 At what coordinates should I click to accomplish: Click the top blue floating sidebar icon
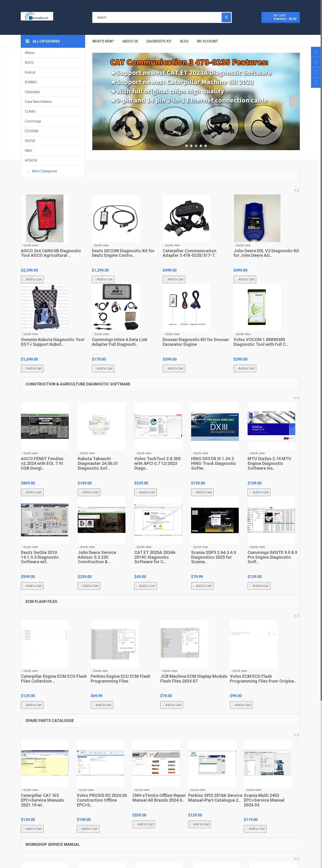click(x=316, y=52)
